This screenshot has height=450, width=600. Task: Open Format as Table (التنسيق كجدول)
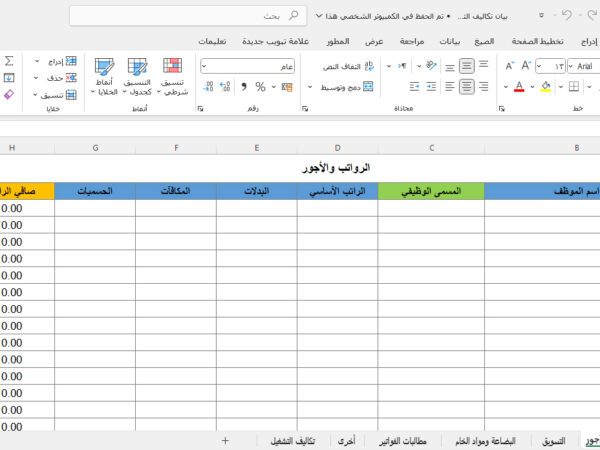point(137,77)
